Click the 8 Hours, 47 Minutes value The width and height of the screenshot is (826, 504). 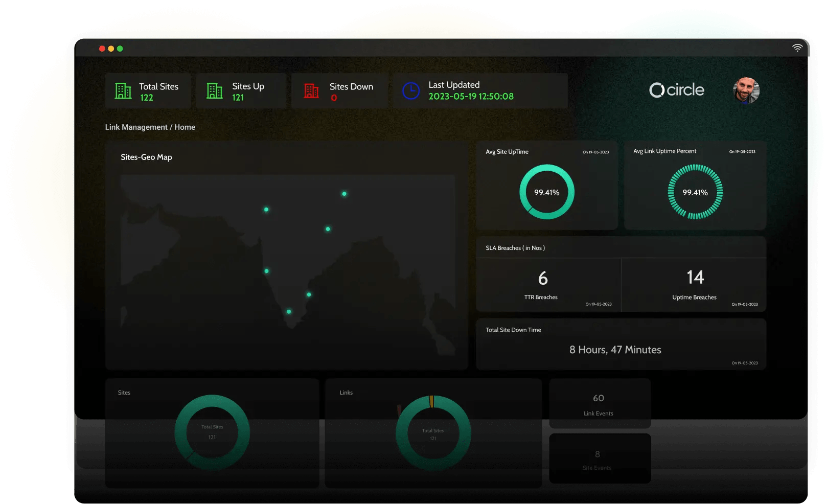click(615, 350)
